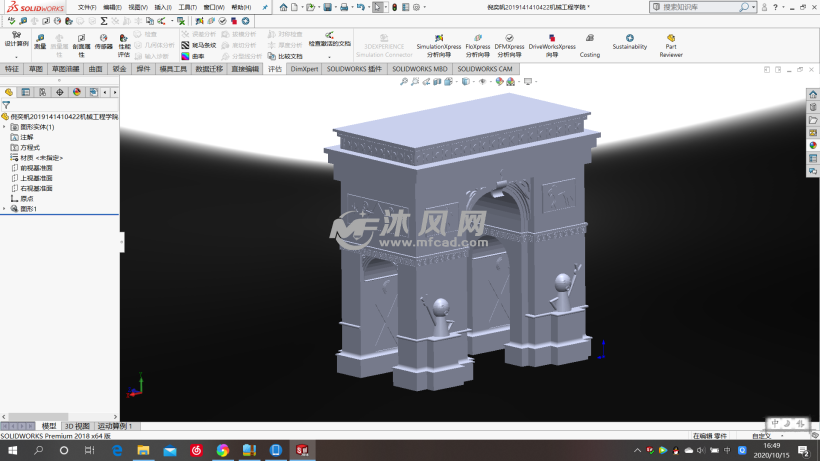Screen dimensions: 820x461
Task: Switch to the 钣金 Sheet Metal tab
Action: point(119,69)
